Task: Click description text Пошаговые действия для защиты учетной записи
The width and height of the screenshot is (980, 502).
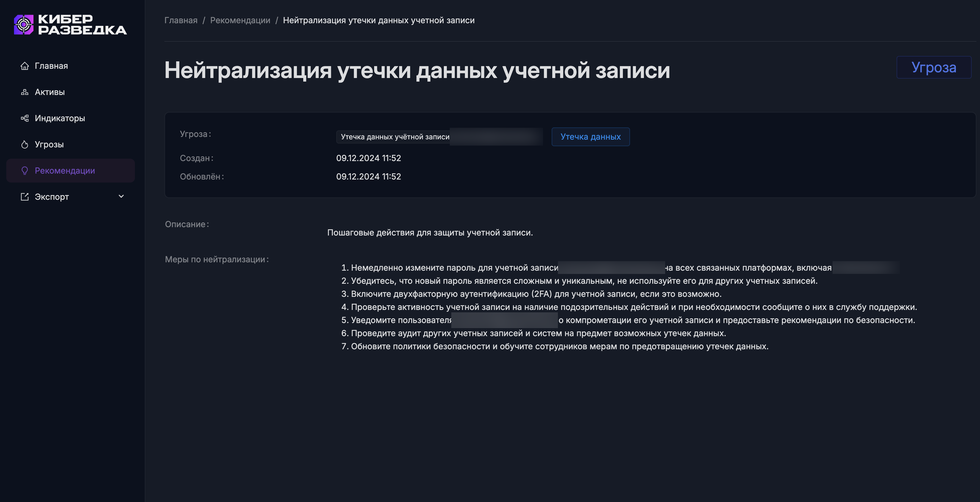Action: coord(430,232)
